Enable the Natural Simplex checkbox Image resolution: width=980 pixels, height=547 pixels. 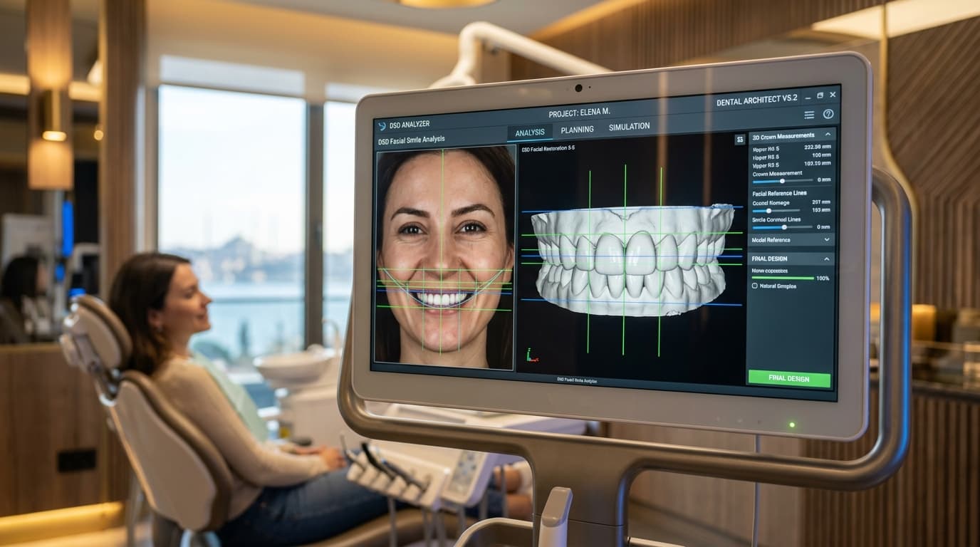pos(755,286)
